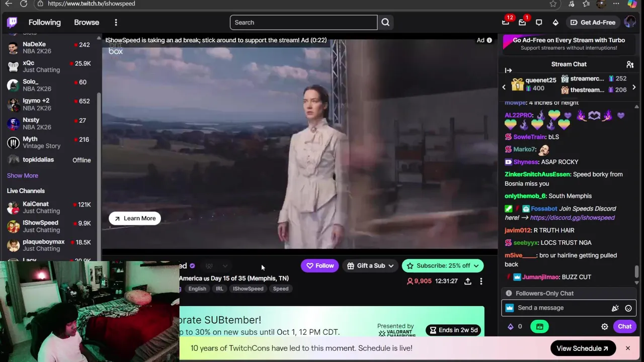Click the purple Chat send button
Screen dimensions: 644x362
click(x=624, y=327)
